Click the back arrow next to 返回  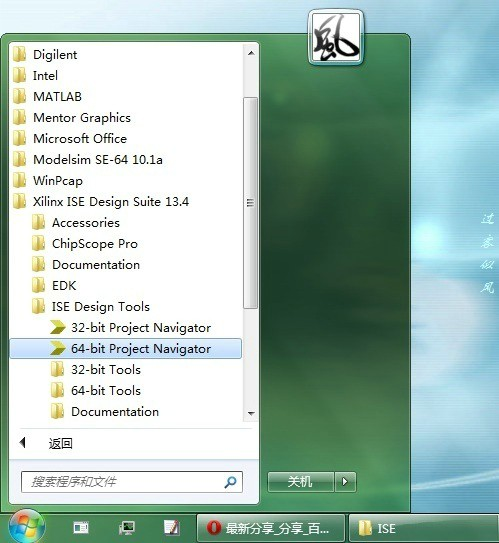coord(23,443)
